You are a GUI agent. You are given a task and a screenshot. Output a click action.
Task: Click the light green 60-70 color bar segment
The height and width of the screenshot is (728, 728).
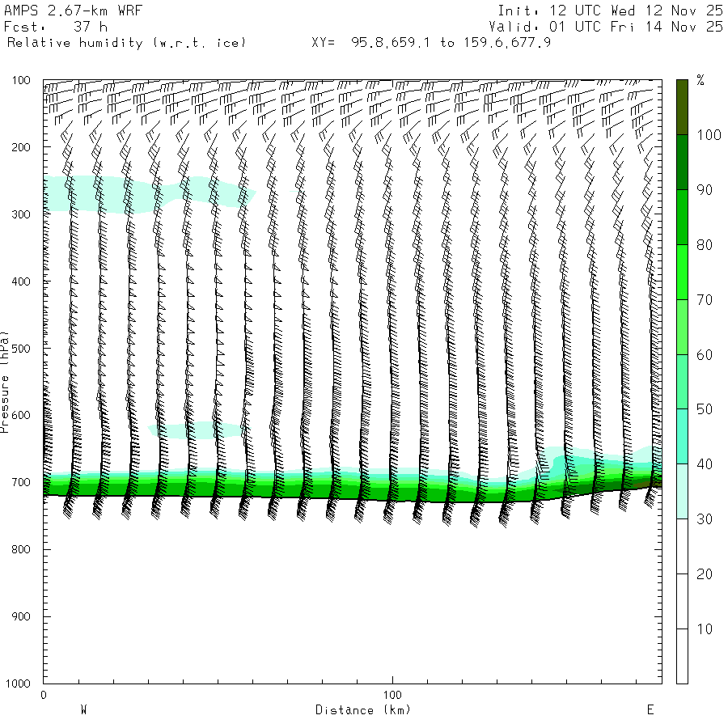(x=682, y=327)
